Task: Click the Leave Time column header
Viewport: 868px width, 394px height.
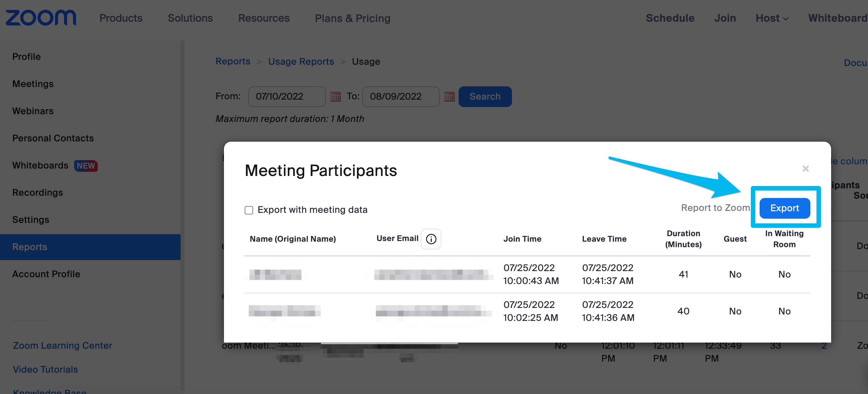Action: [x=604, y=239]
